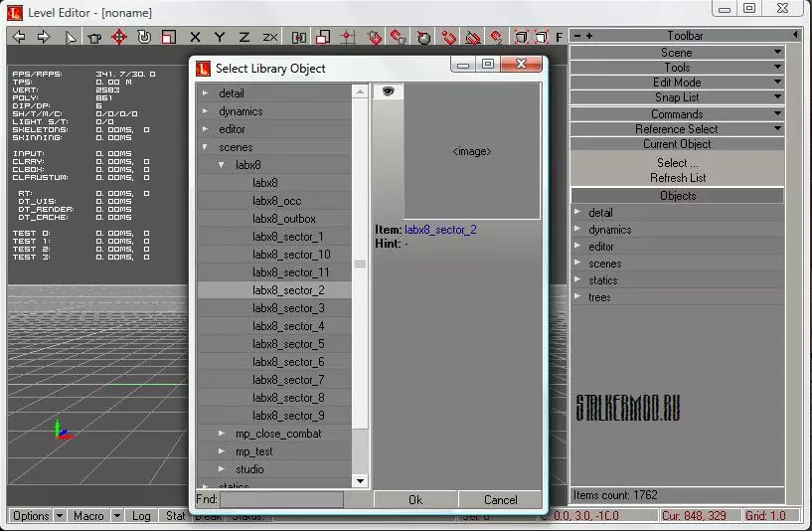Viewport: 812px width, 531px height.
Task: Click the tree scrollbar down arrow
Action: click(360, 481)
